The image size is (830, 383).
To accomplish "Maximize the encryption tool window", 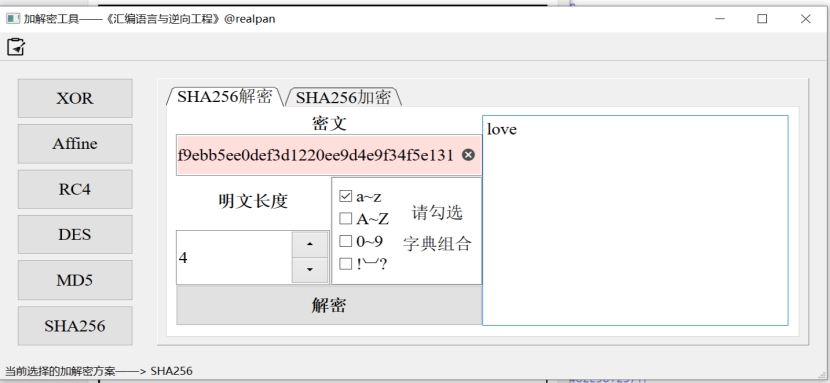I will click(x=762, y=19).
